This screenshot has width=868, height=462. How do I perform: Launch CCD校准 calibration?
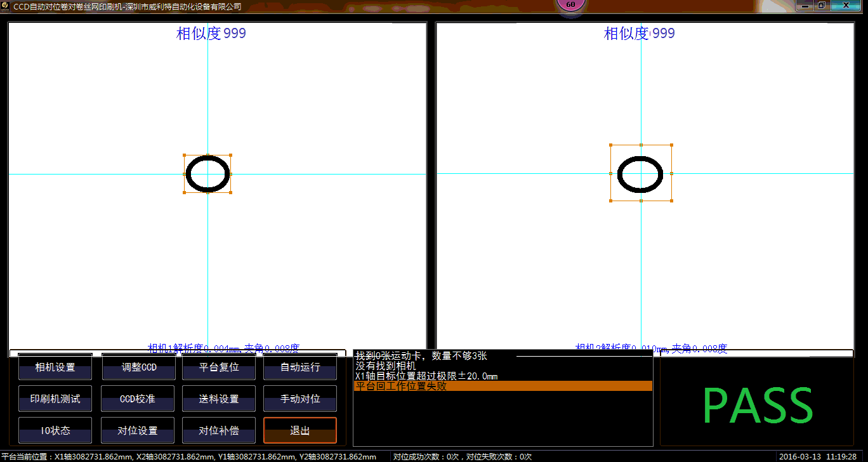point(138,399)
